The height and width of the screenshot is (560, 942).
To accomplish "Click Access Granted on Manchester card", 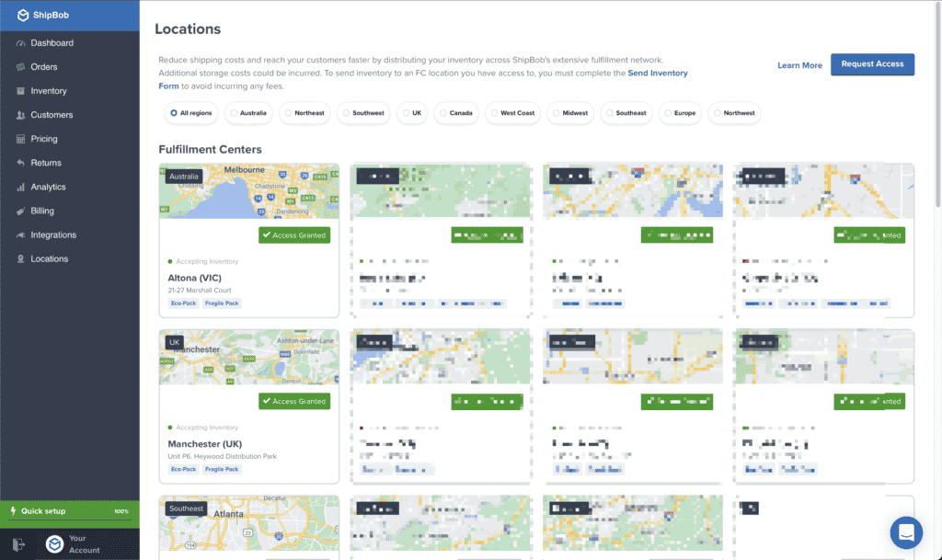I will coord(294,401).
